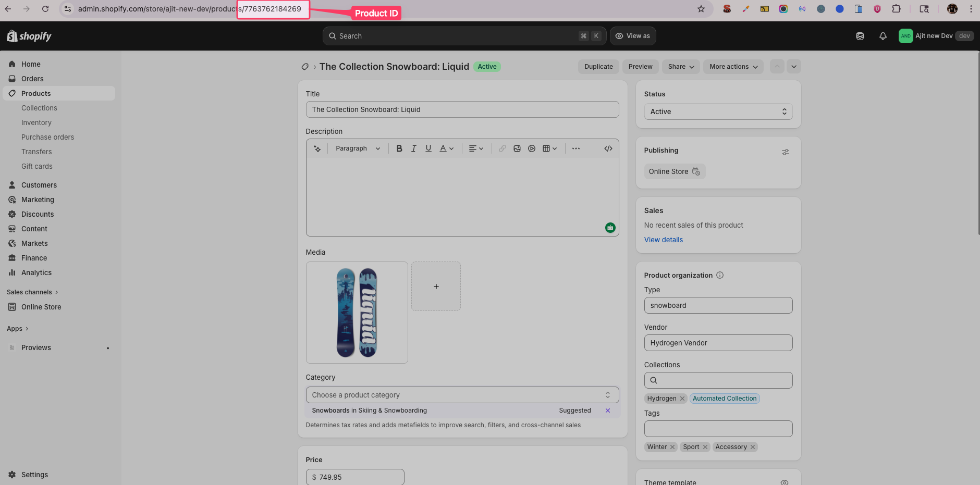The image size is (980, 485).
Task: Open the More actions menu
Action: pos(733,66)
